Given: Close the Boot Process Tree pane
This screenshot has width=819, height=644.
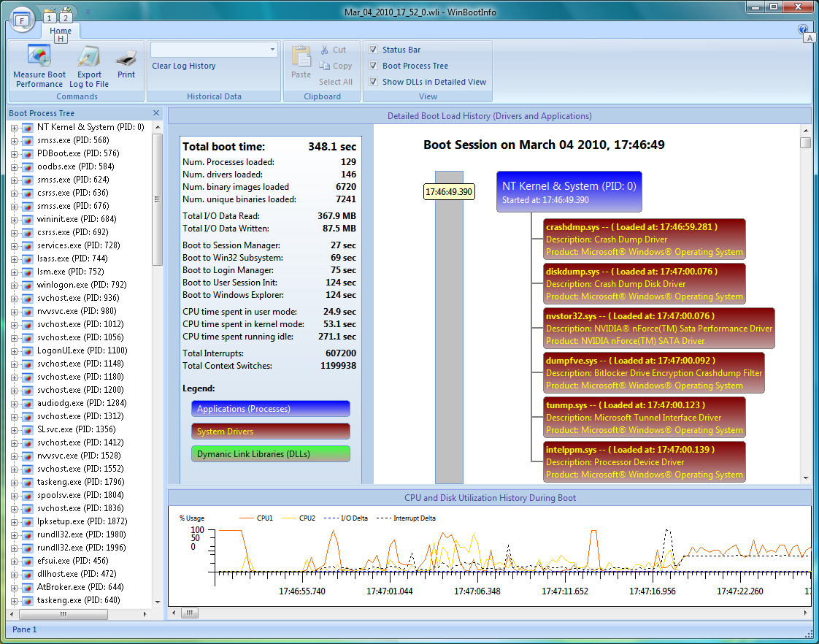Looking at the screenshot, I should pyautogui.click(x=156, y=113).
